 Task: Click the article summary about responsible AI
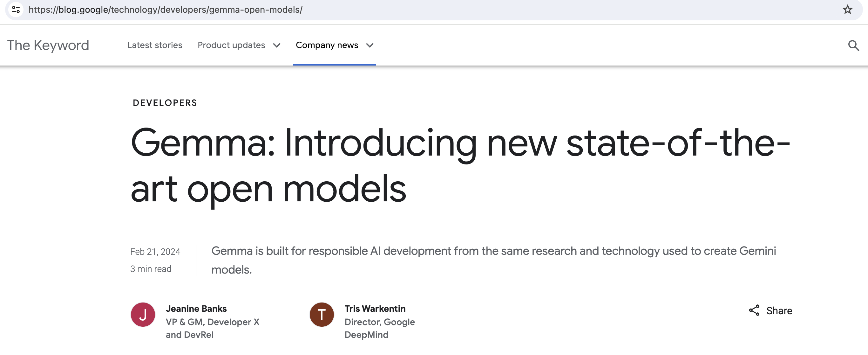click(x=494, y=260)
